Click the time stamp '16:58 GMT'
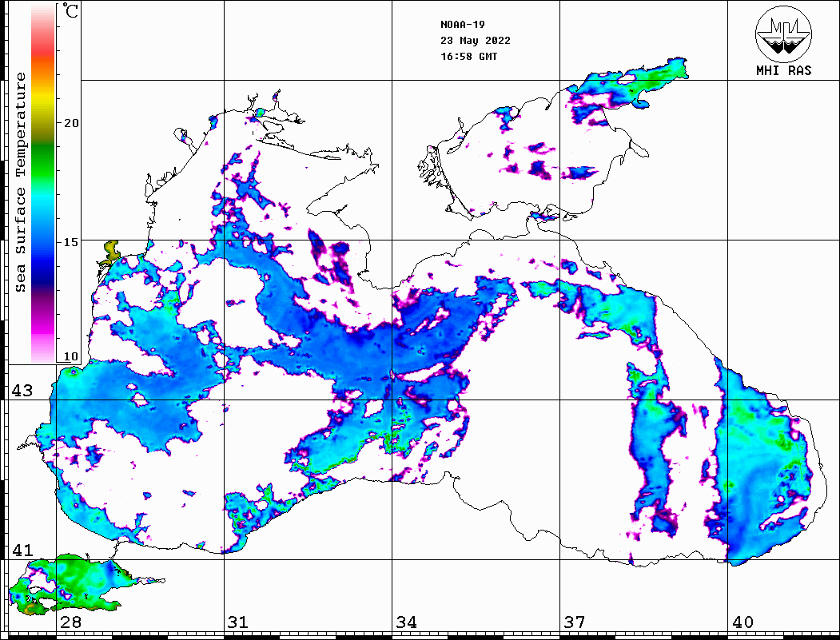 point(468,57)
